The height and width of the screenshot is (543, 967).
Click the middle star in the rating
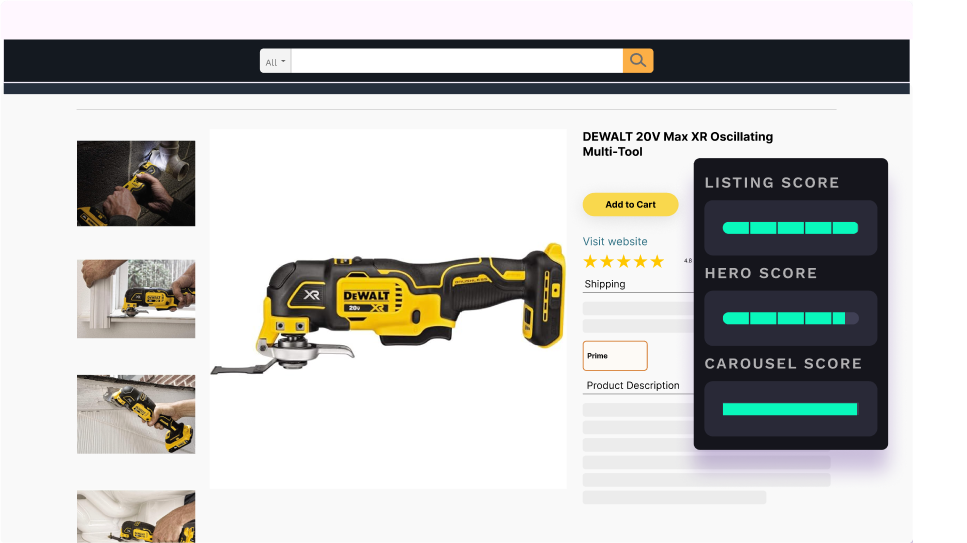tap(624, 262)
